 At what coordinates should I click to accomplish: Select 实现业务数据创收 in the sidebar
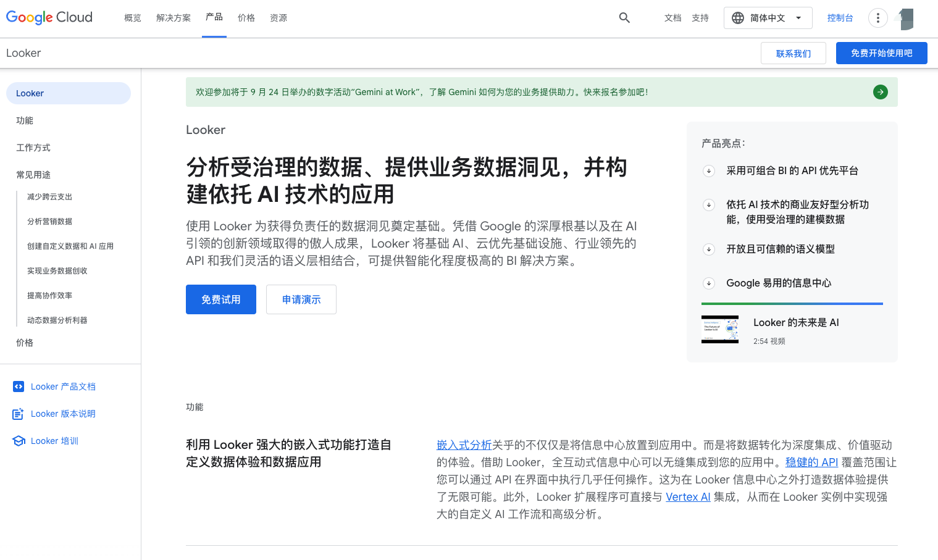[57, 271]
